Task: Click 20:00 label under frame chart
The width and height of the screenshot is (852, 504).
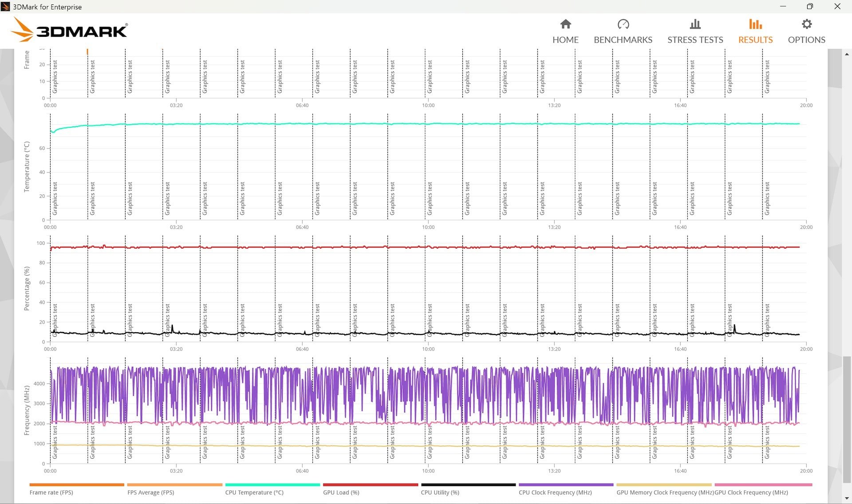Action: click(806, 105)
